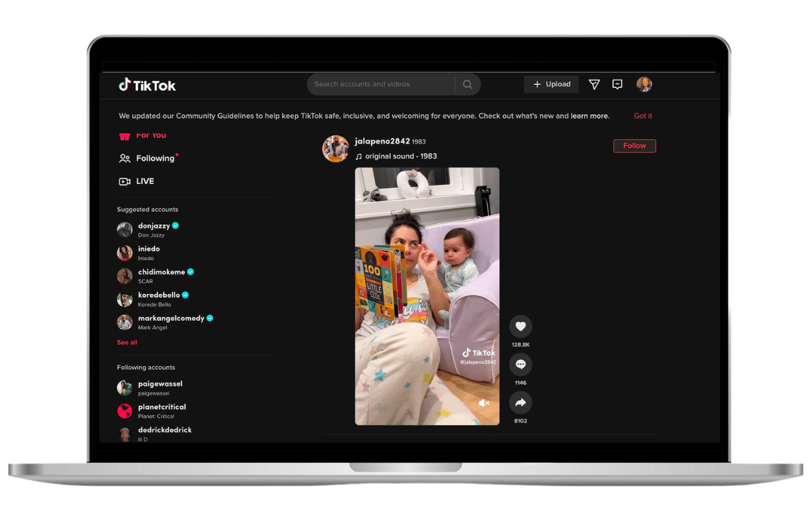Click paigewassel's avatar

[125, 387]
